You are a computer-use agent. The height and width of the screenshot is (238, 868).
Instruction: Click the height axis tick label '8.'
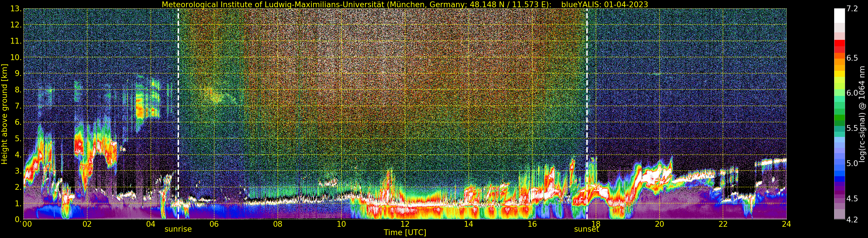[x=18, y=90]
